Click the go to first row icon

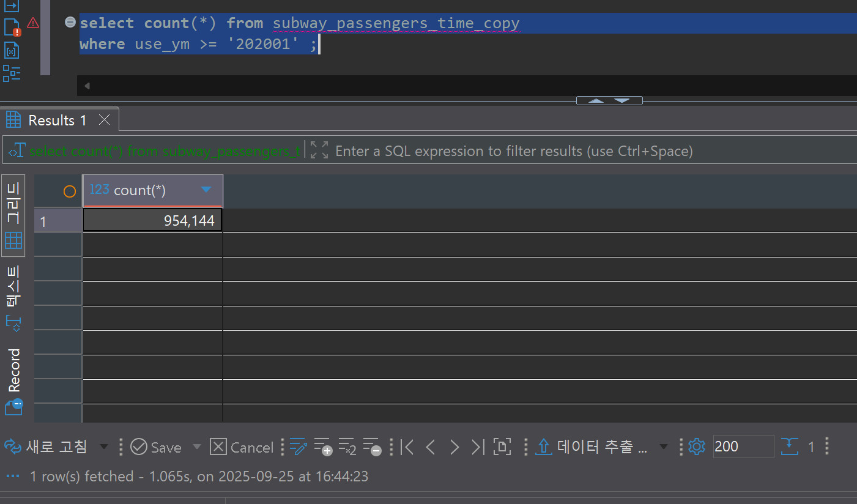point(407,447)
